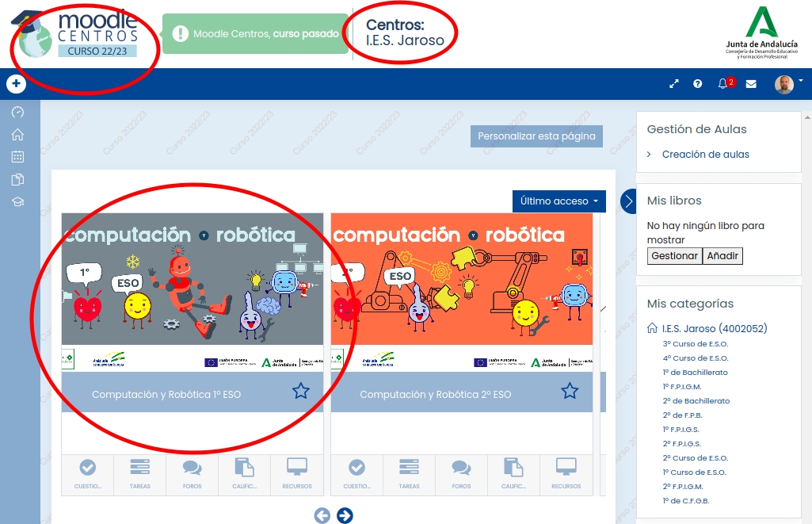This screenshot has height=524, width=812.
Task: Open the dashboard gauge icon in sidebar
Action: [x=17, y=112]
